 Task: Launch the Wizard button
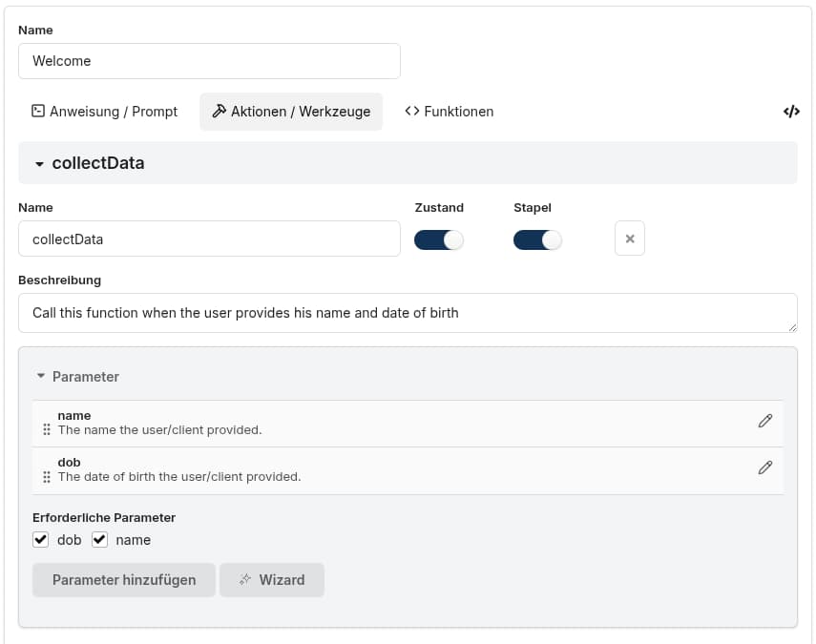272,580
